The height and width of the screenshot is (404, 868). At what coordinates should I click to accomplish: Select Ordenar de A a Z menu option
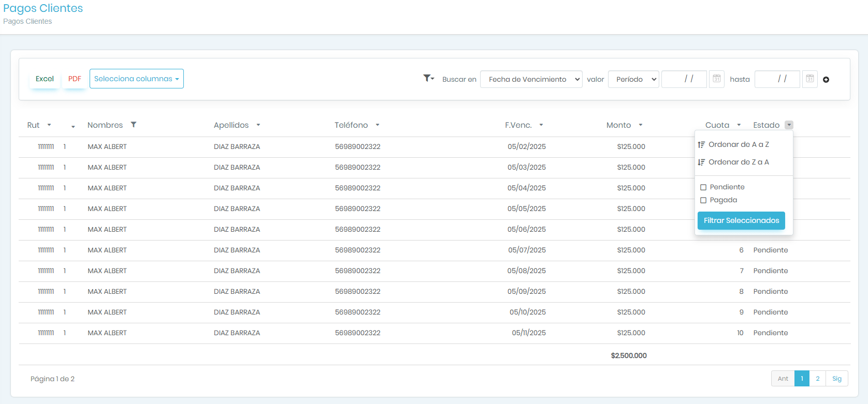739,145
